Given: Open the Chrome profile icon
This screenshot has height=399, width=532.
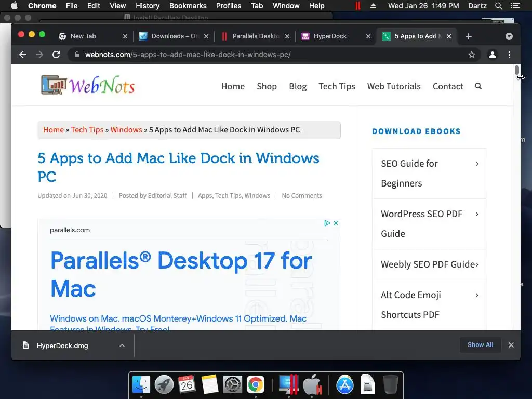Looking at the screenshot, I should tap(493, 55).
